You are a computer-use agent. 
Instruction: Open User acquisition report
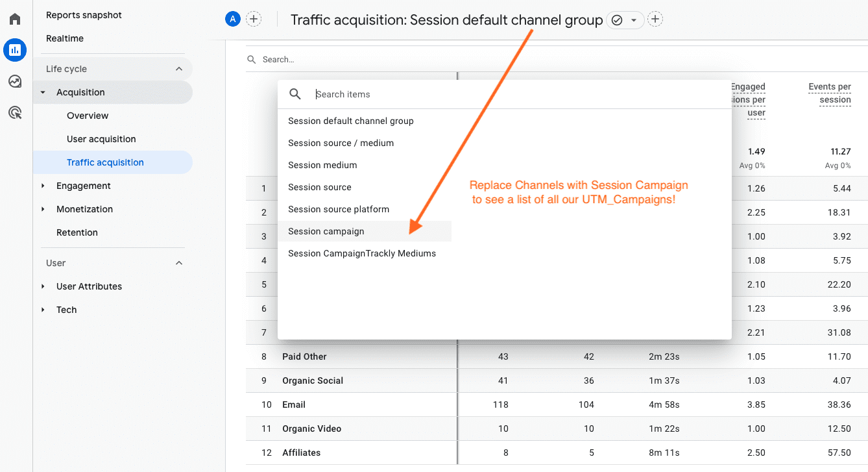pos(101,139)
